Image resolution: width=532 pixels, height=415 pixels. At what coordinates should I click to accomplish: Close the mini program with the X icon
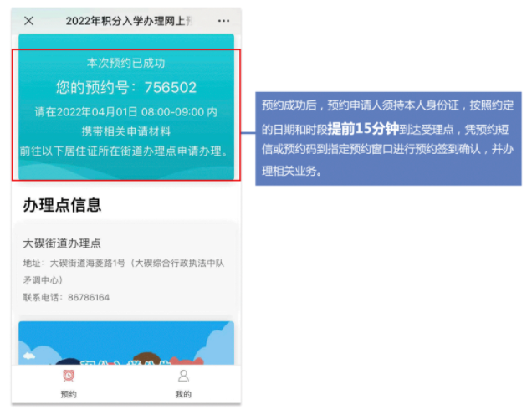coord(28,21)
